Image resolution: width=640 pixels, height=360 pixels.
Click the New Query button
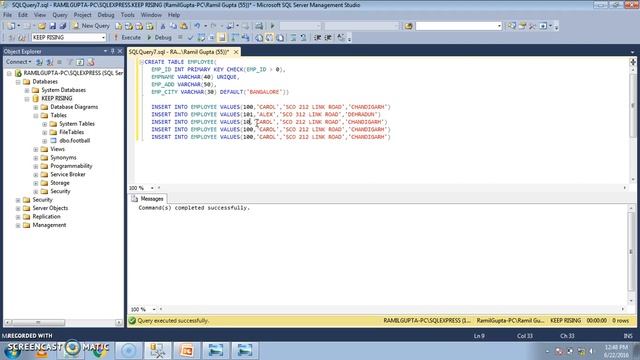click(91, 26)
